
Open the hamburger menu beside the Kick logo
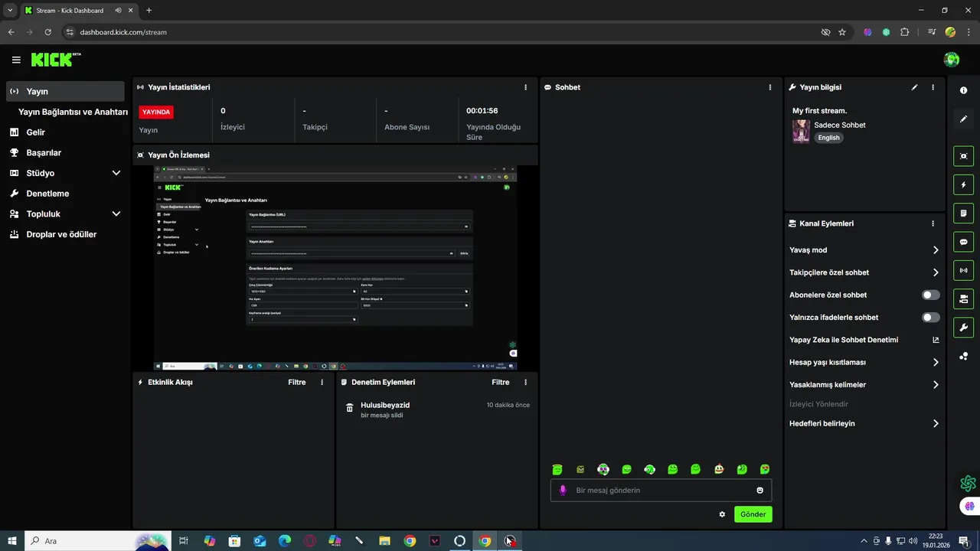tap(16, 60)
